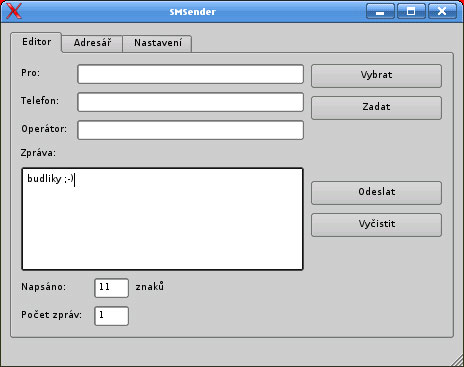Place cursor in Zpráva message text area
The height and width of the screenshot is (367, 464).
click(x=162, y=219)
